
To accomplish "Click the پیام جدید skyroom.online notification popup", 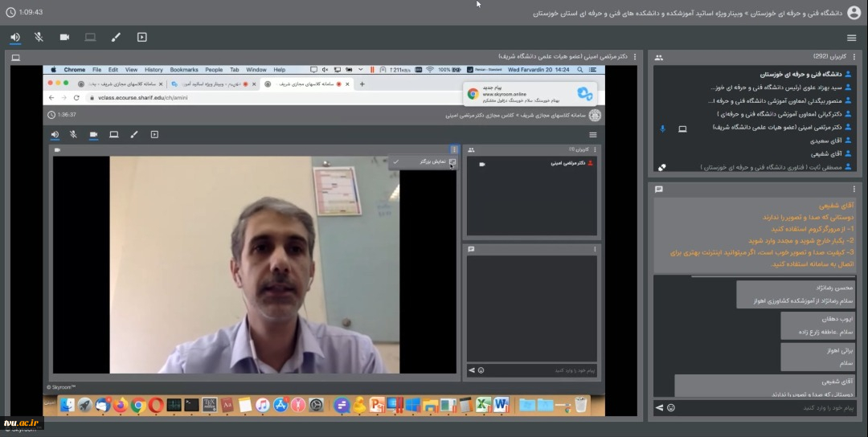I will (x=530, y=93).
